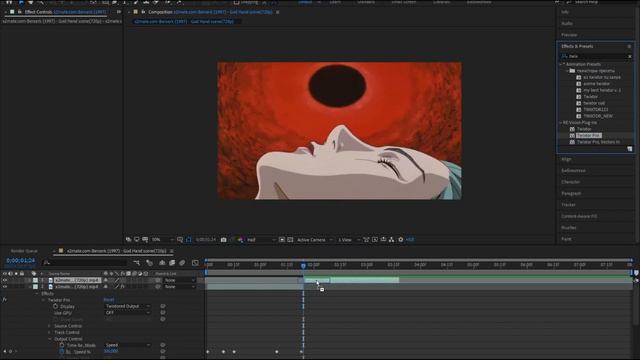Click the fast previews icon in viewer
The image size is (640, 360).
click(375, 240)
